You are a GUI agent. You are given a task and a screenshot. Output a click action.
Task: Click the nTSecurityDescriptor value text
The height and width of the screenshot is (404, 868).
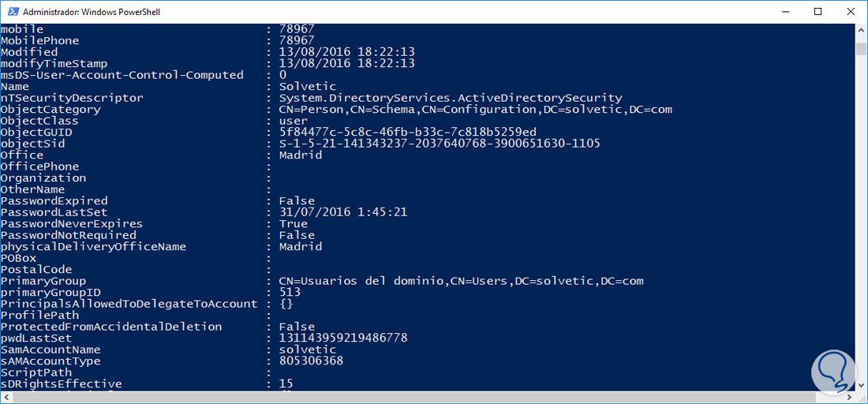450,98
